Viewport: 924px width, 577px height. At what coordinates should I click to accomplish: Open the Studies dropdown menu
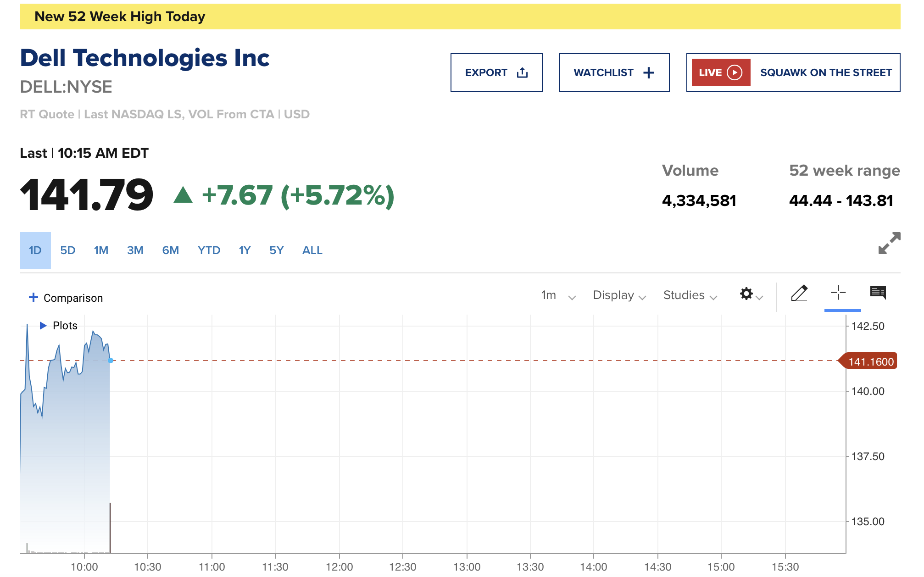point(690,295)
